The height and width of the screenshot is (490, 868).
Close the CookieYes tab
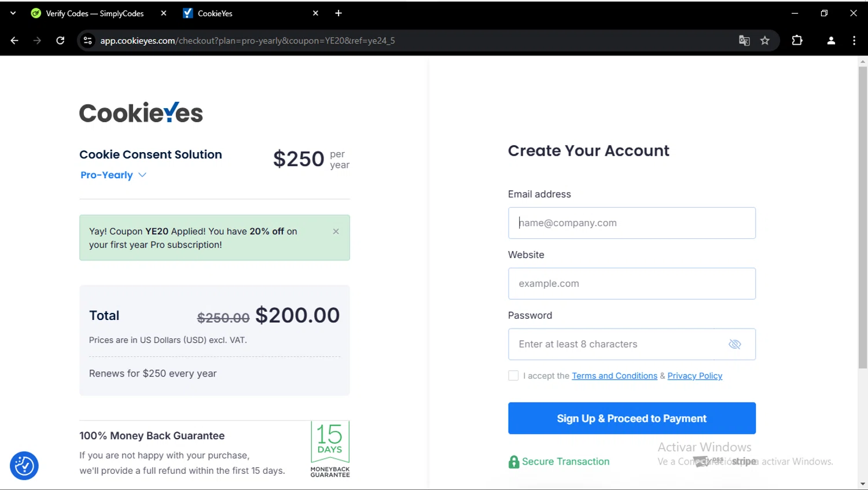tap(315, 13)
